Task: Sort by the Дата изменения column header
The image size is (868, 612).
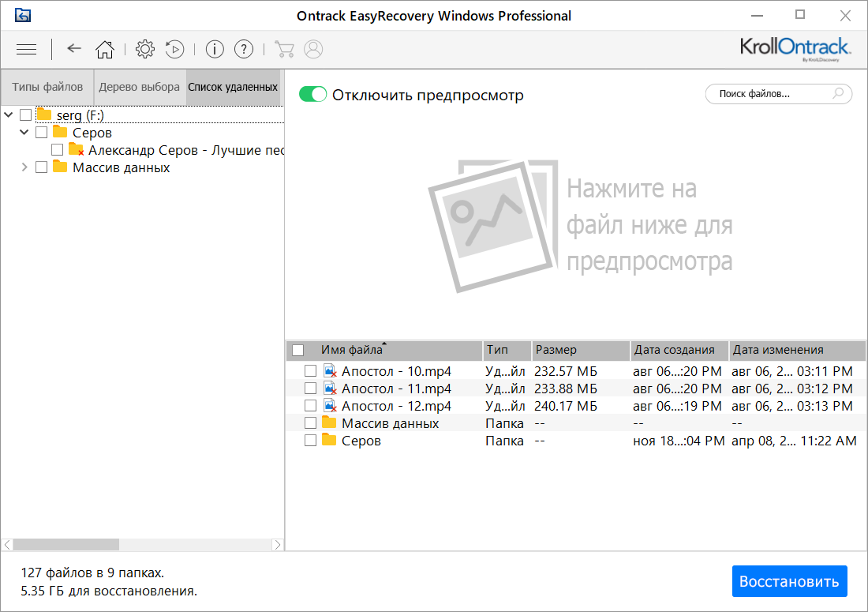Action: (797, 350)
